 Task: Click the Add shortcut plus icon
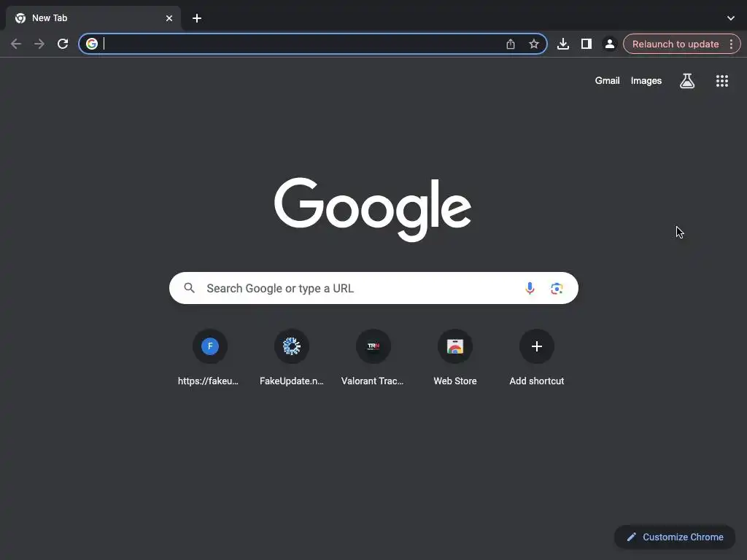536,346
